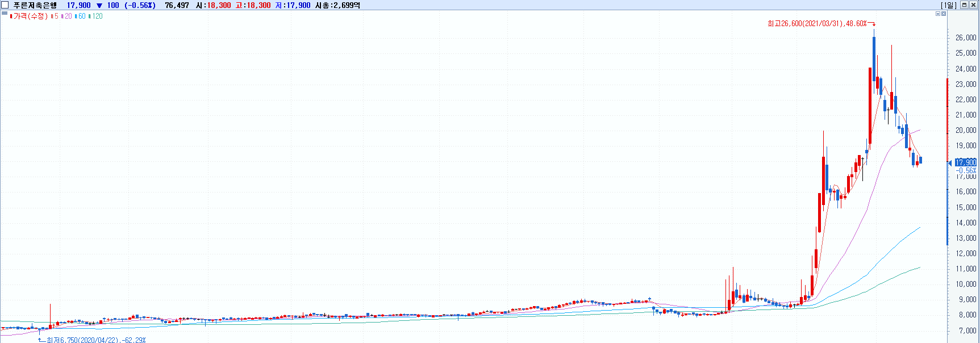
Task: Click the 11,000 price axis label
Action: point(966,269)
